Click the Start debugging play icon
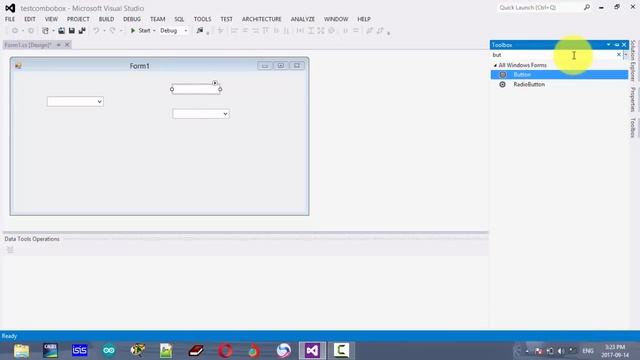 click(133, 31)
